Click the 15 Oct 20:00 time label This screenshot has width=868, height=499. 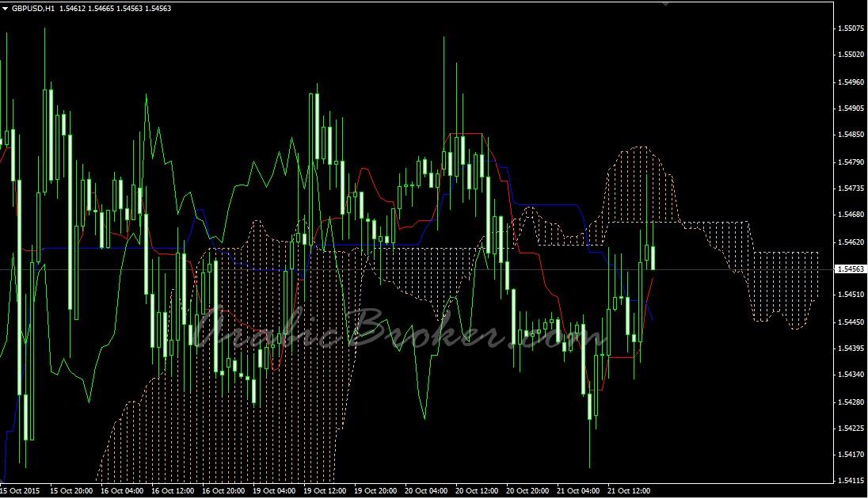(70, 491)
